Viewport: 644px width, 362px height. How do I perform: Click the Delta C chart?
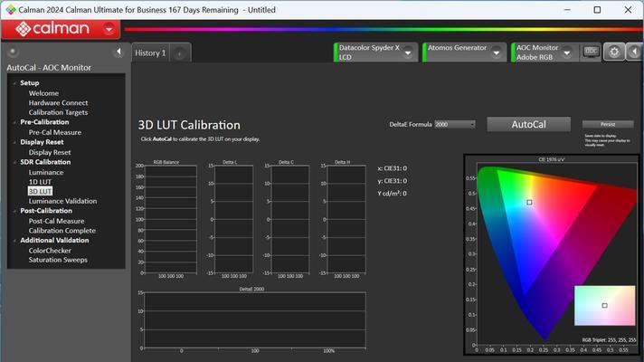pyautogui.click(x=290, y=219)
